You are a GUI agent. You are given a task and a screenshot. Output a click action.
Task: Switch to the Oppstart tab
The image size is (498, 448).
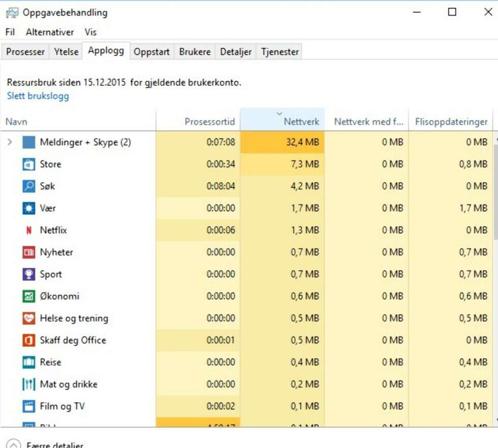point(151,52)
